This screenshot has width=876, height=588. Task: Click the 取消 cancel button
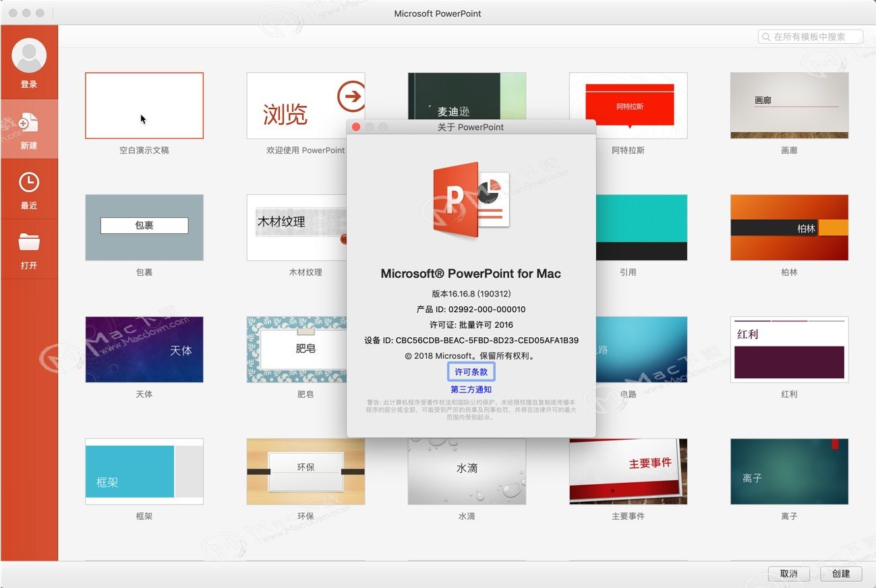click(789, 574)
